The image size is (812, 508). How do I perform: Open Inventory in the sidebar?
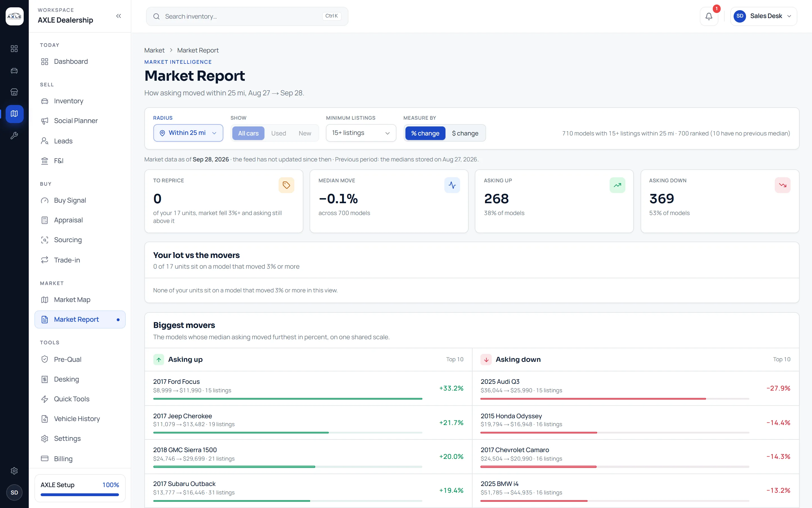click(x=80, y=101)
